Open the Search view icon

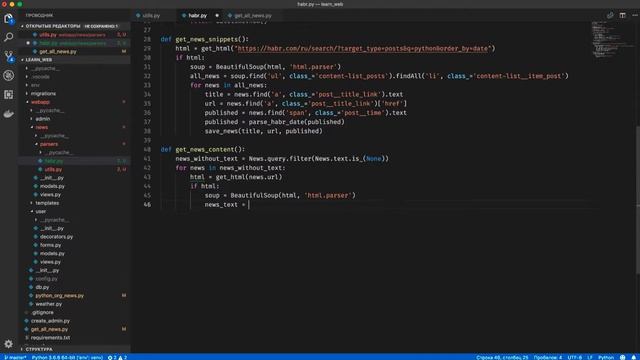(9, 37)
